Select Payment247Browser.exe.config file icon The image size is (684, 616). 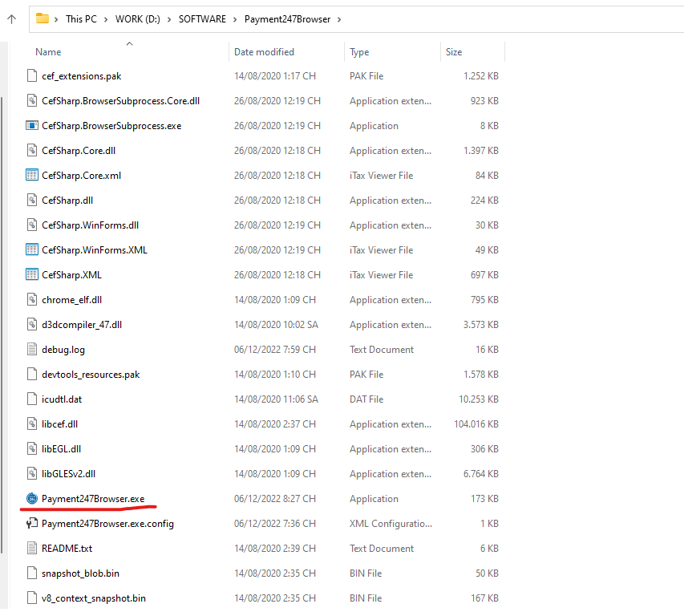coord(32,523)
